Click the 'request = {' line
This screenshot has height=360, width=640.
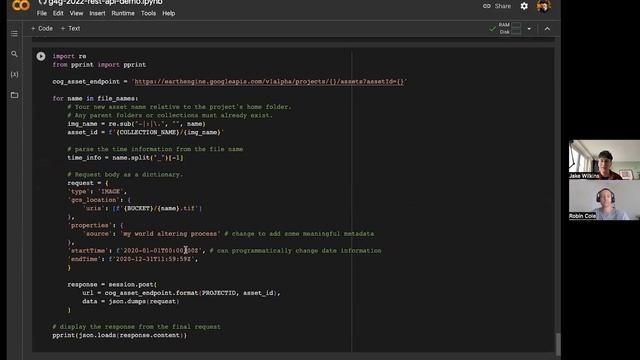coord(88,183)
